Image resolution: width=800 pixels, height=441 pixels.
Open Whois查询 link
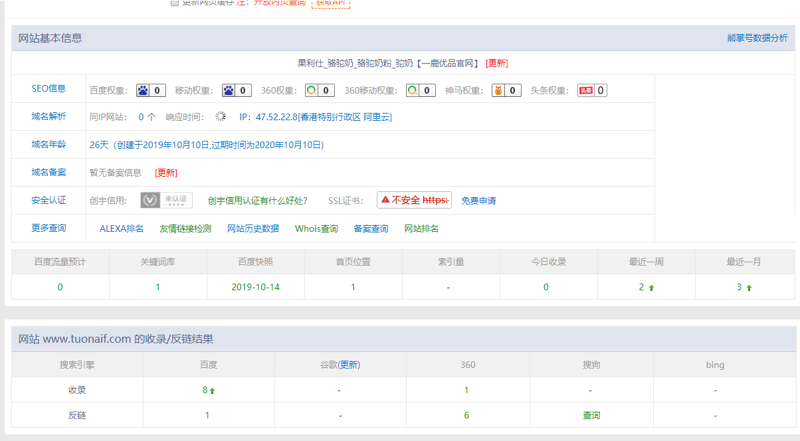click(316, 229)
